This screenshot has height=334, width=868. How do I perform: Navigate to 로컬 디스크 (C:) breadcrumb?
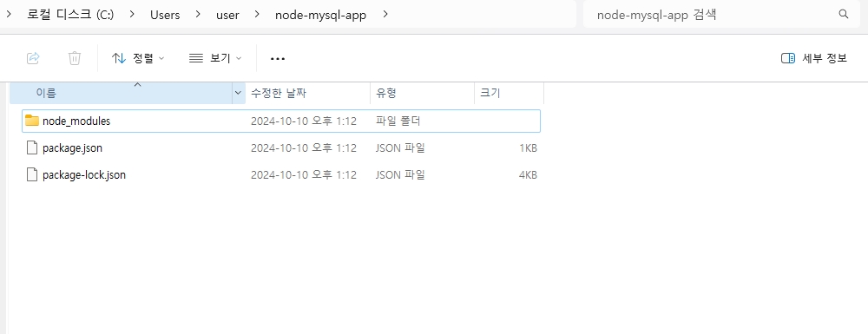point(70,15)
